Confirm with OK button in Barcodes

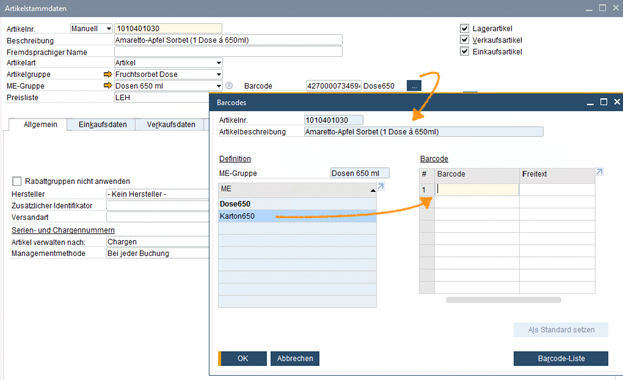pos(243,359)
